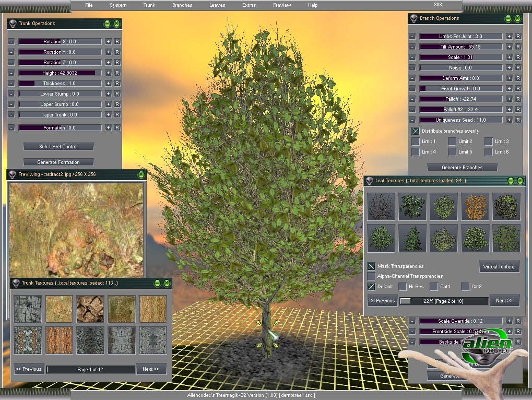Click the alien head icon in Branch Operations

click(413, 18)
